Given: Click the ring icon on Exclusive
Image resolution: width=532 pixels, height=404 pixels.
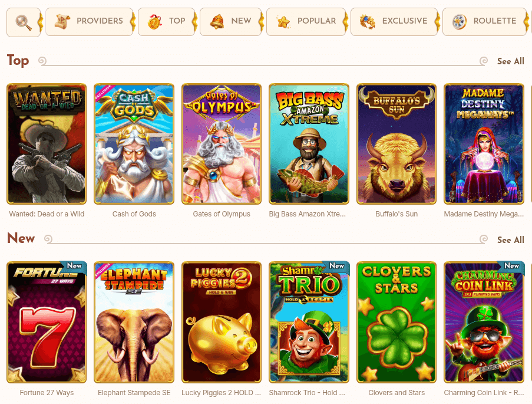Looking at the screenshot, I should pyautogui.click(x=368, y=22).
